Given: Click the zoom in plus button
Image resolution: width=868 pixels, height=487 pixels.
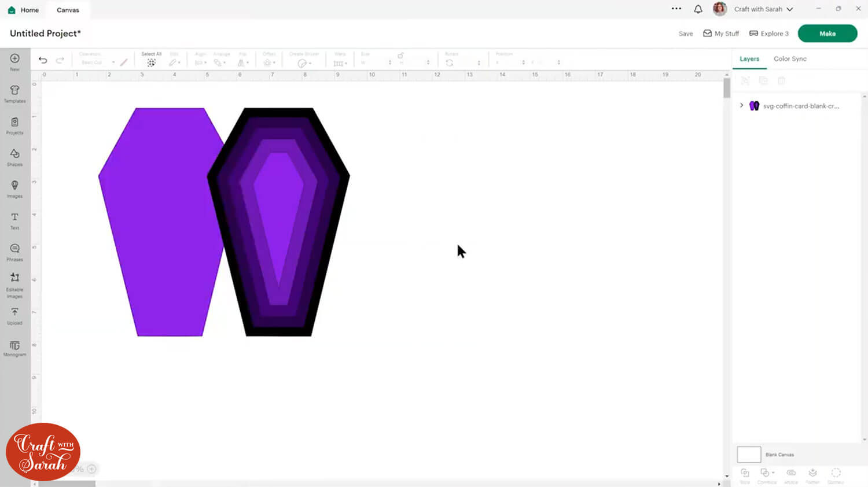Looking at the screenshot, I should pos(91,469).
